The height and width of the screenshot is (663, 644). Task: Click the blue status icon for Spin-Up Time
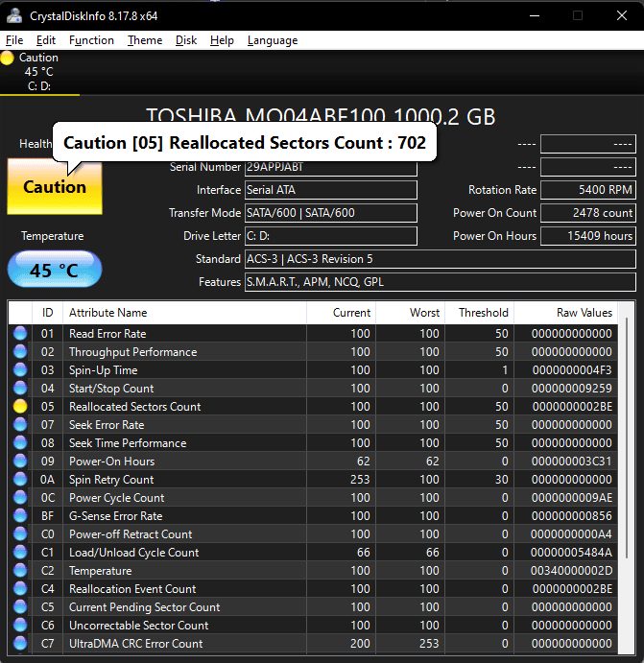(20, 370)
